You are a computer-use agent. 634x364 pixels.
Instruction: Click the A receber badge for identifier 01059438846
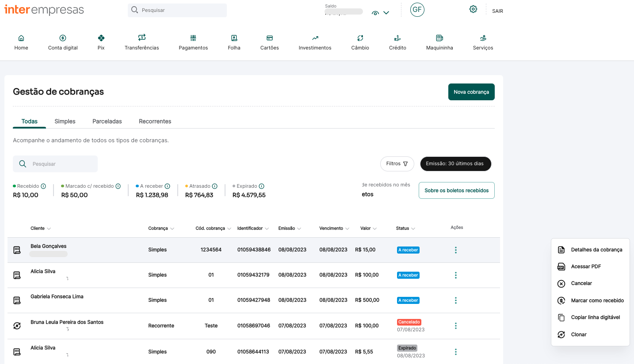tap(408, 250)
